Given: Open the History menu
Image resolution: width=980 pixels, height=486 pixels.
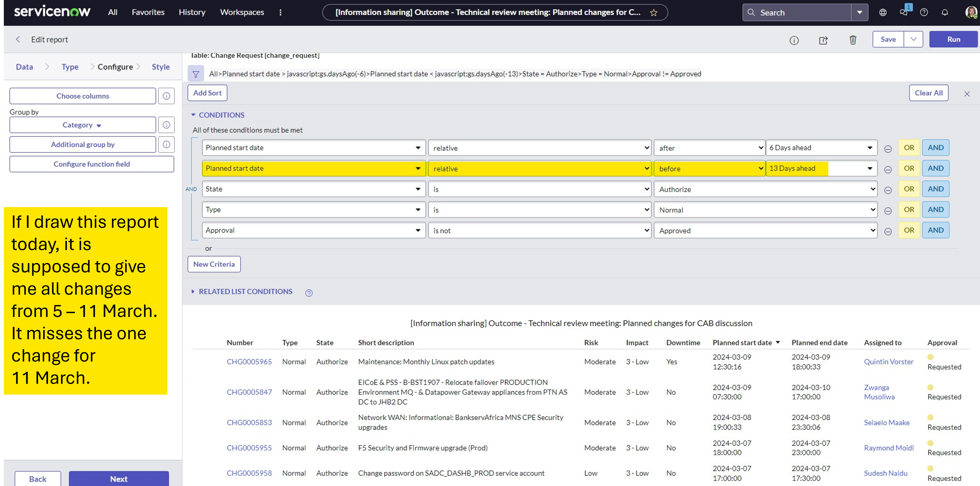Looking at the screenshot, I should coord(192,12).
